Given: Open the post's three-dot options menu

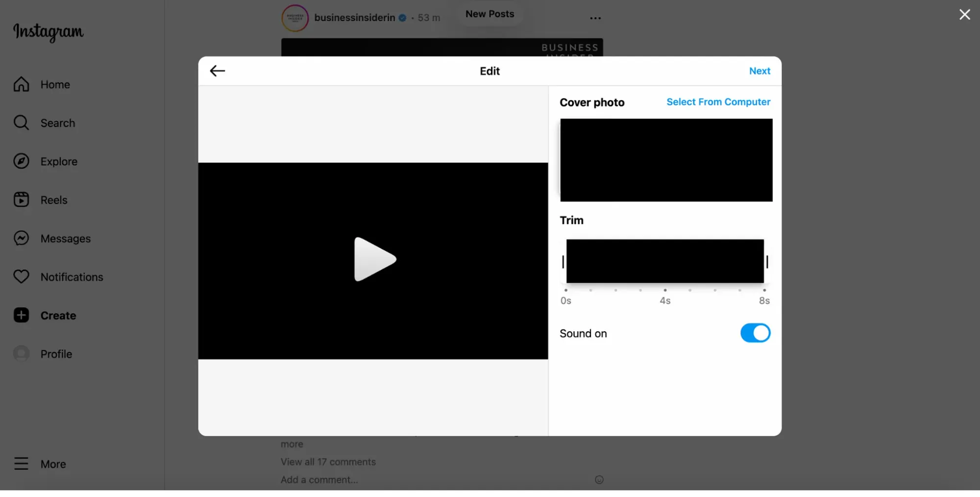Looking at the screenshot, I should click(x=595, y=18).
